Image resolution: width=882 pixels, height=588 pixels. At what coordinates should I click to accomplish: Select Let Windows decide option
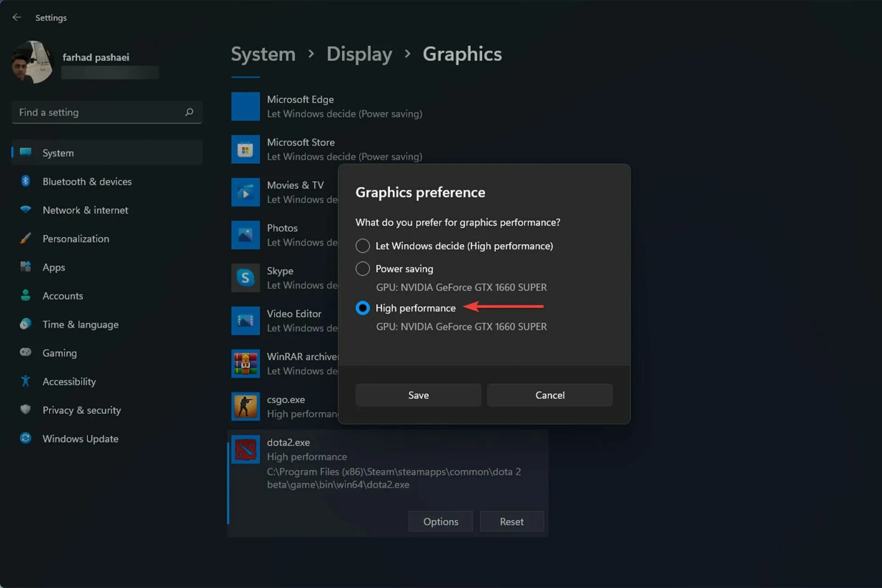click(x=362, y=245)
